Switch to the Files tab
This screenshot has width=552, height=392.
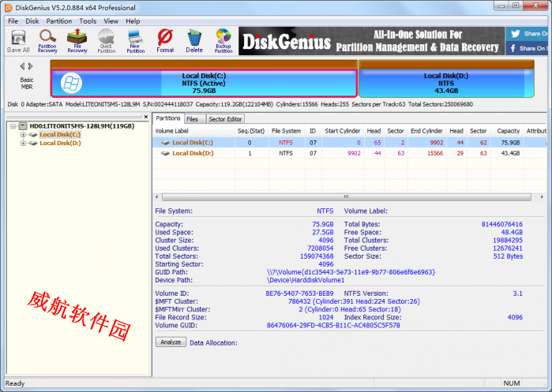(193, 119)
